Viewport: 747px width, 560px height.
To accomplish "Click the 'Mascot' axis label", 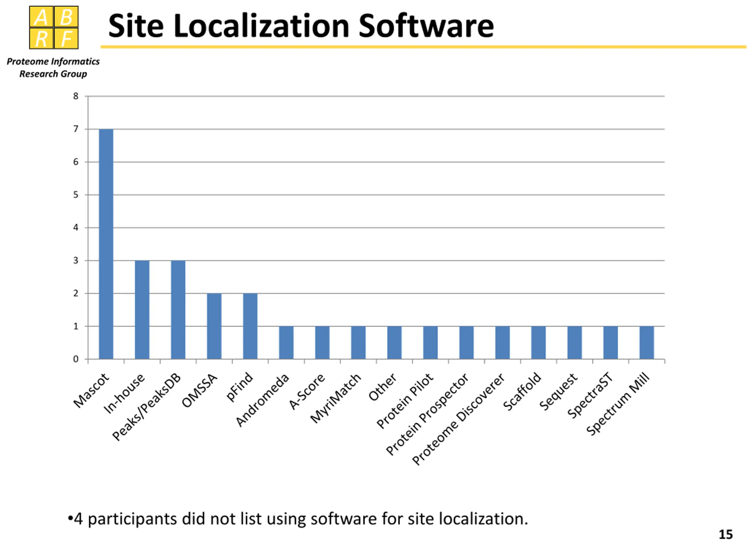I will 91,390.
